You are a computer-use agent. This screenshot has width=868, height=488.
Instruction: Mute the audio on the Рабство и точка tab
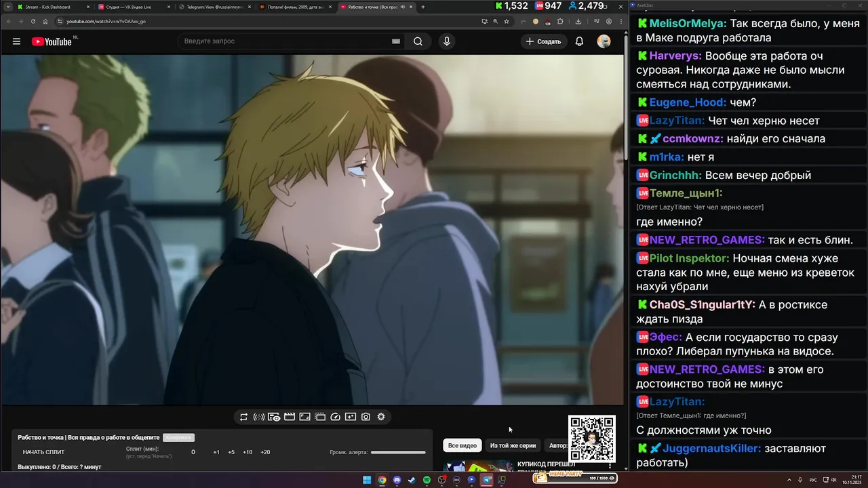403,7
